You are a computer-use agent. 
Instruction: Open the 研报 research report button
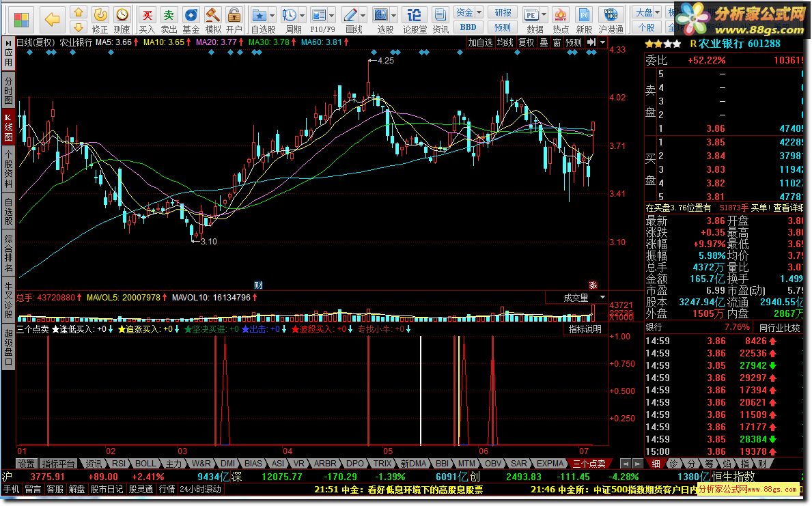coord(503,12)
